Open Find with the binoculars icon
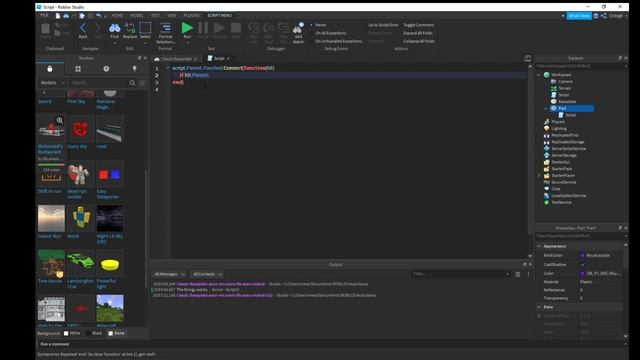Image resolution: width=640 pixels, height=360 pixels. pyautogui.click(x=114, y=28)
